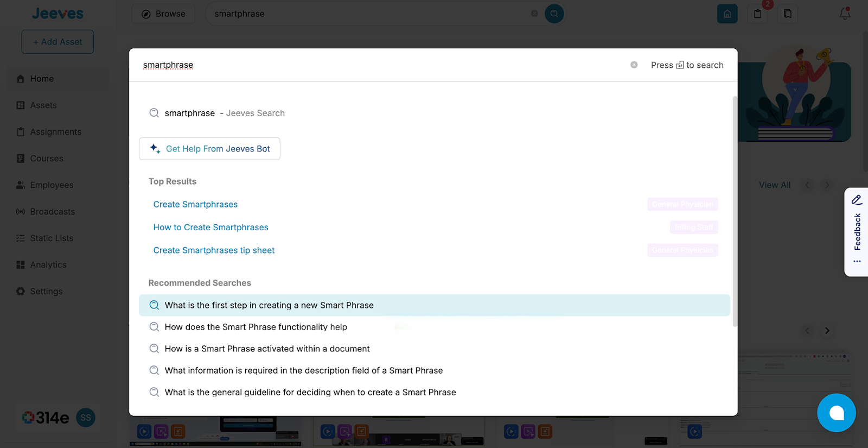Open Assets in the sidebar
This screenshot has width=868, height=448.
point(58,105)
